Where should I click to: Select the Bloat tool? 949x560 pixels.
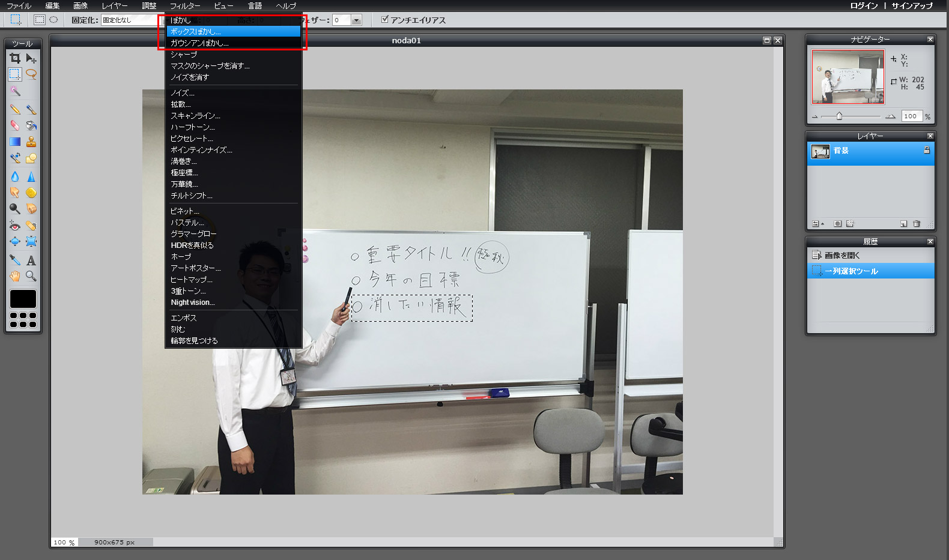click(x=15, y=241)
